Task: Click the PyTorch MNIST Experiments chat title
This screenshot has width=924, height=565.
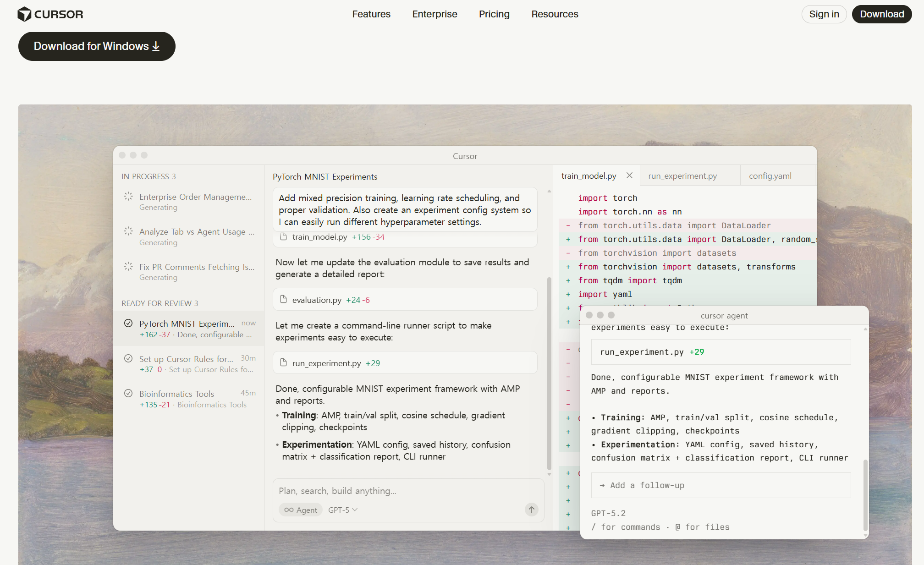Action: pos(325,177)
